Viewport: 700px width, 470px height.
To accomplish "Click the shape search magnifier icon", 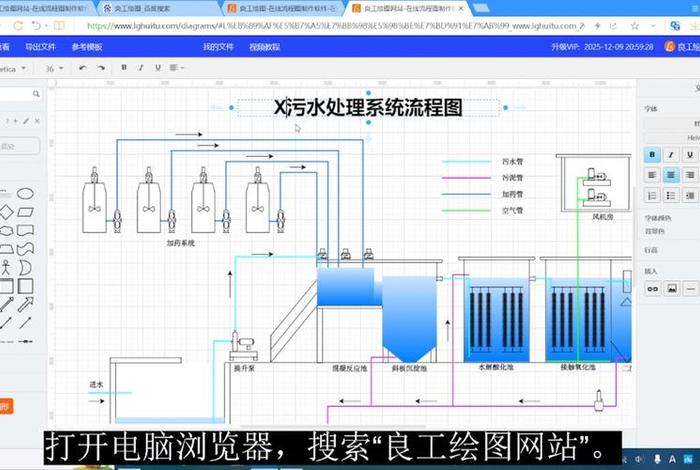I will [x=36, y=94].
